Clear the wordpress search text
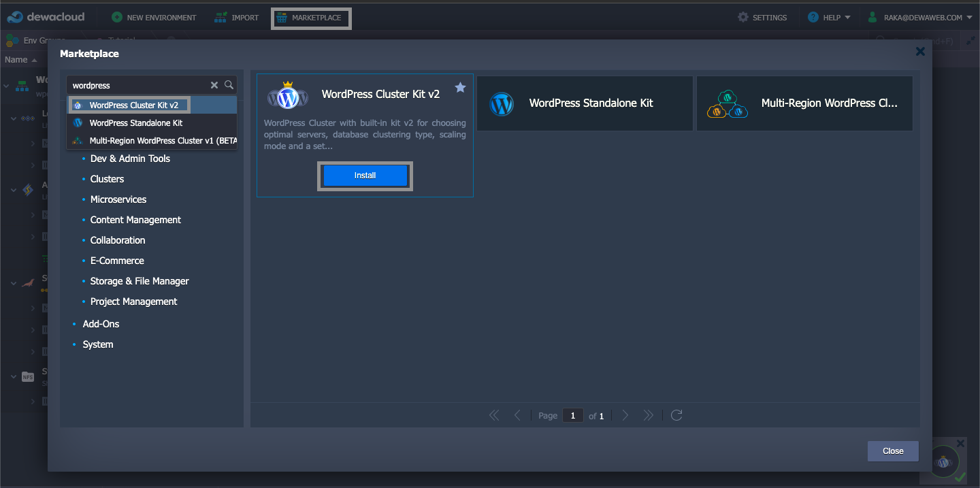 214,85
